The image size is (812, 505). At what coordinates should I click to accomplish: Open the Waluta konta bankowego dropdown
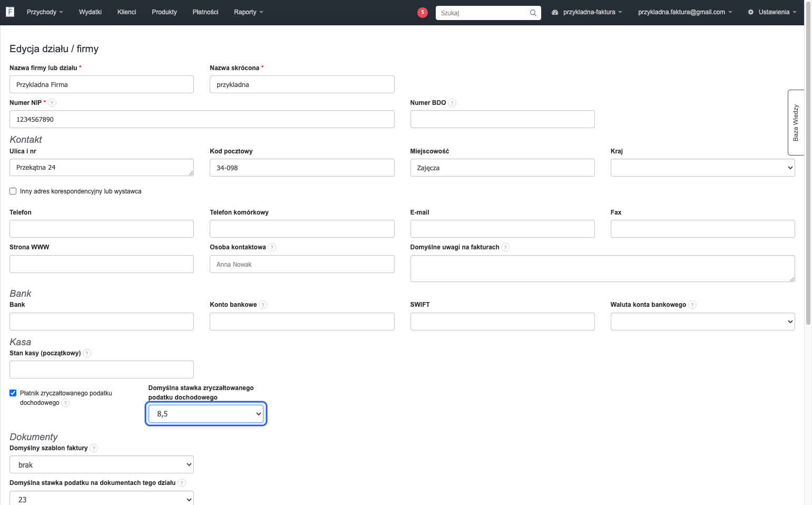[702, 322]
